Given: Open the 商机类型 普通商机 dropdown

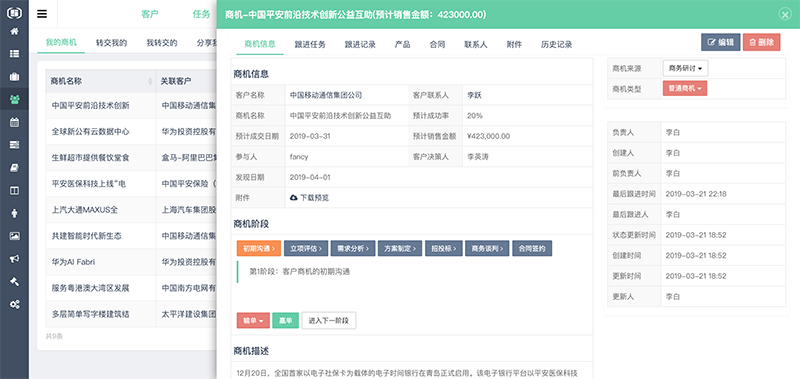Looking at the screenshot, I should (x=685, y=88).
